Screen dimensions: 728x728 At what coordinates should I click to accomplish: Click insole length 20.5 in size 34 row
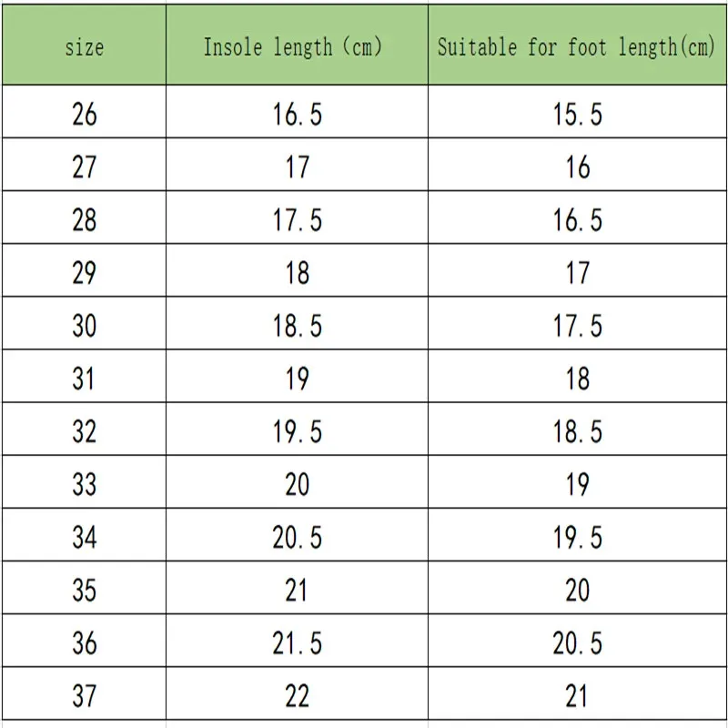(298, 535)
